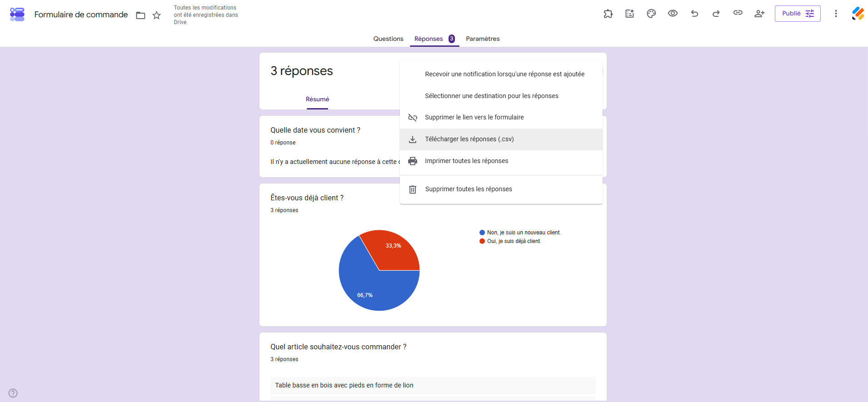Switch to the Paramètres tab

(x=483, y=39)
